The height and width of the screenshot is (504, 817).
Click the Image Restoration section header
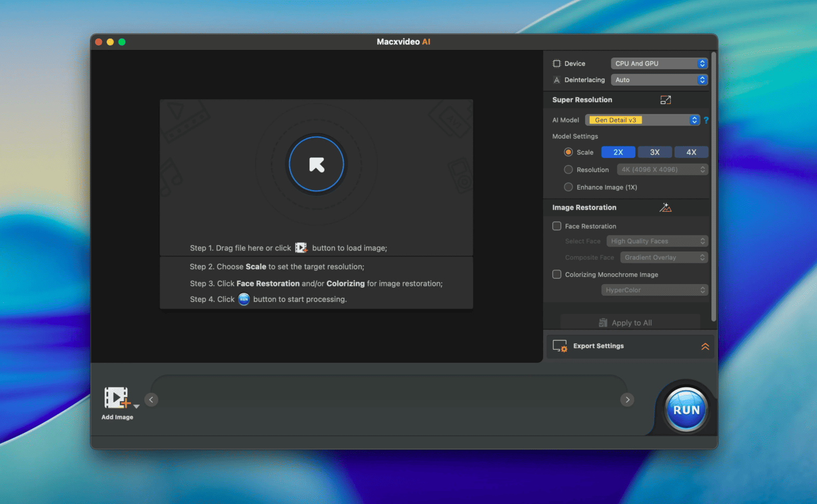click(x=584, y=207)
